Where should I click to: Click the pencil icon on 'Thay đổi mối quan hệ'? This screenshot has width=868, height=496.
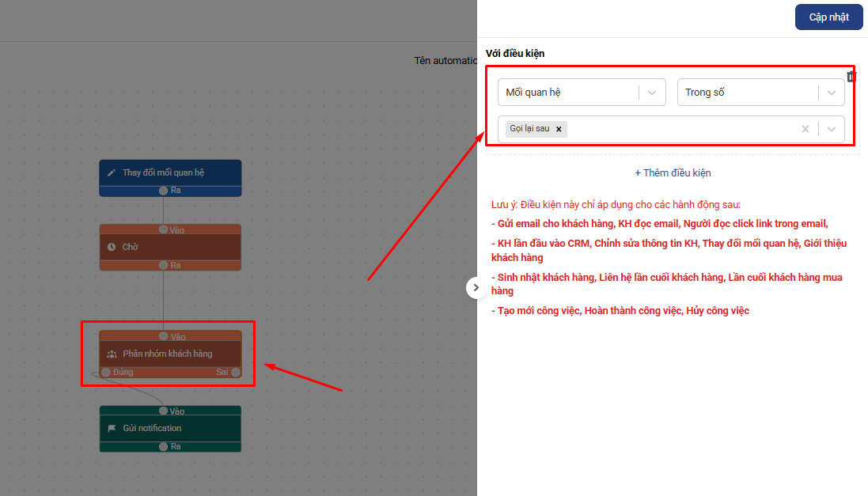coord(112,172)
